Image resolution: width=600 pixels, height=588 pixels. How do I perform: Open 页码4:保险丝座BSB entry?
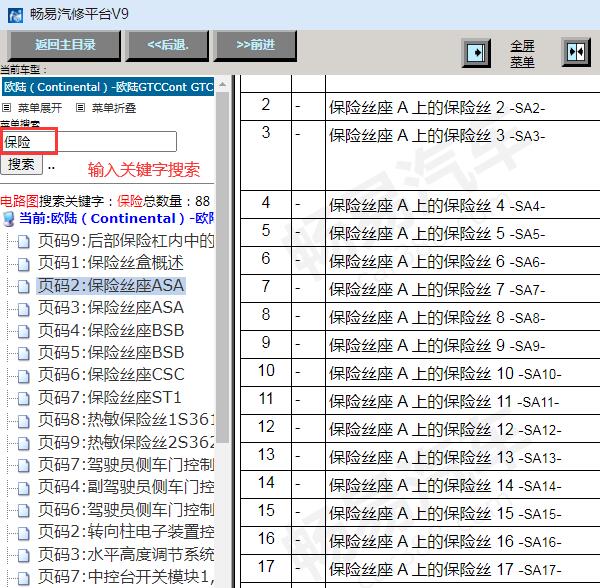[x=111, y=331]
